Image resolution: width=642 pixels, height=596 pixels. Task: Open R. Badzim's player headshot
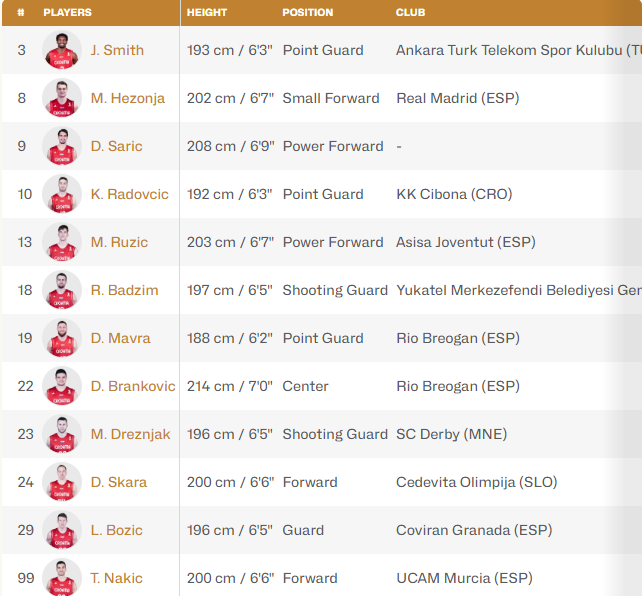pos(62,290)
